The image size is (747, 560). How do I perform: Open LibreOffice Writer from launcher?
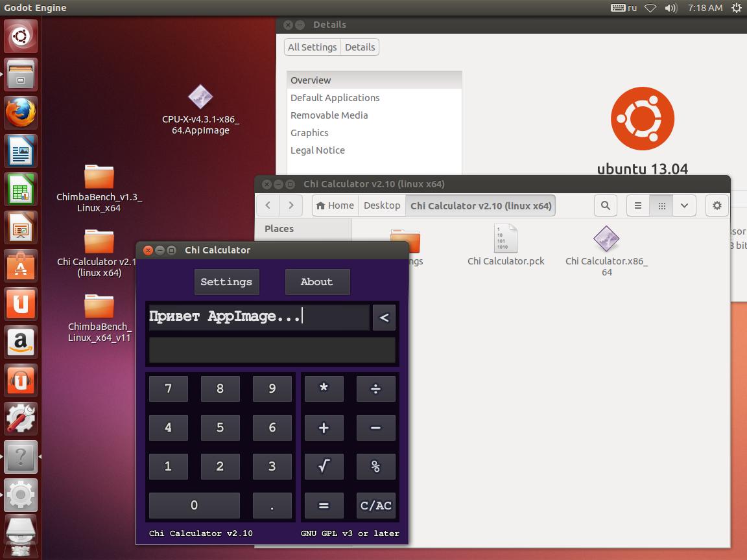click(x=21, y=151)
